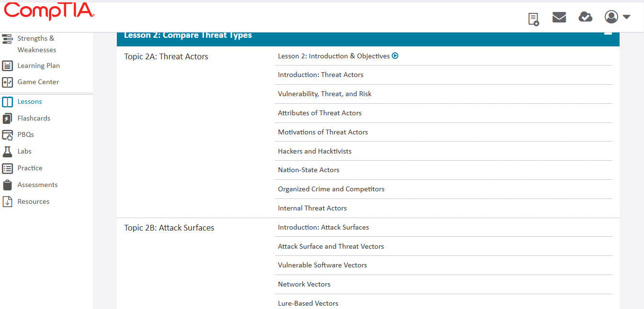Switch to the Lessons sidebar section

click(x=29, y=101)
